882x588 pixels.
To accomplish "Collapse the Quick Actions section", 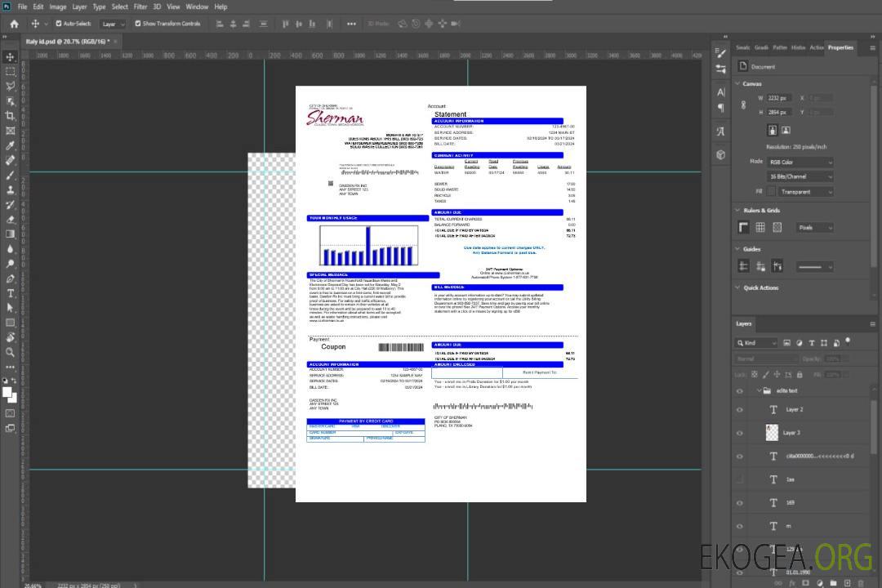I will 738,287.
